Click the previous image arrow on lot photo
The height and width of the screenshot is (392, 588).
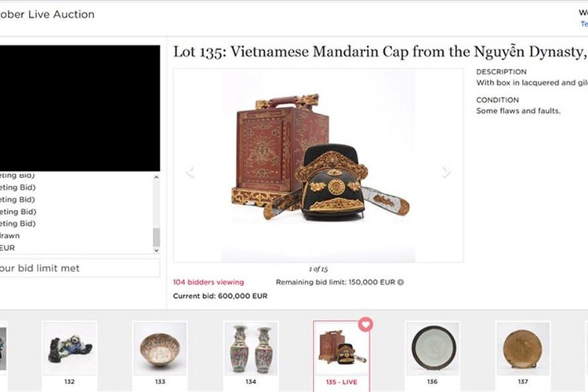[191, 172]
